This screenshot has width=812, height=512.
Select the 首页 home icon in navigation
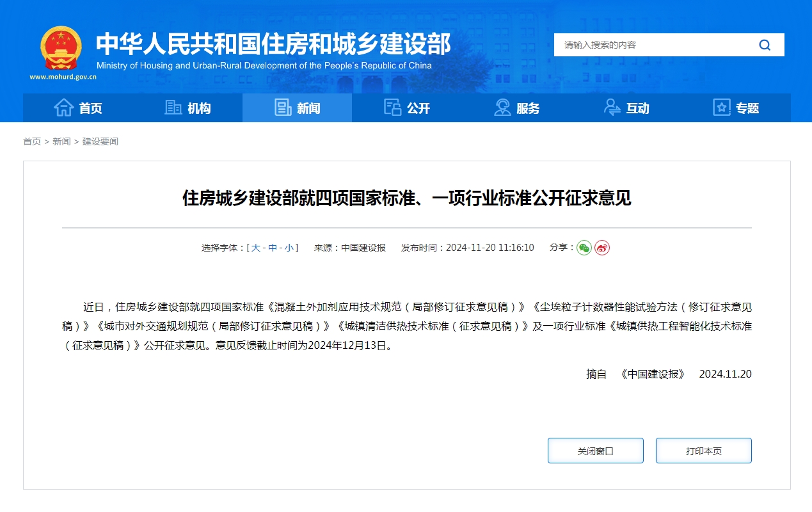[65, 108]
